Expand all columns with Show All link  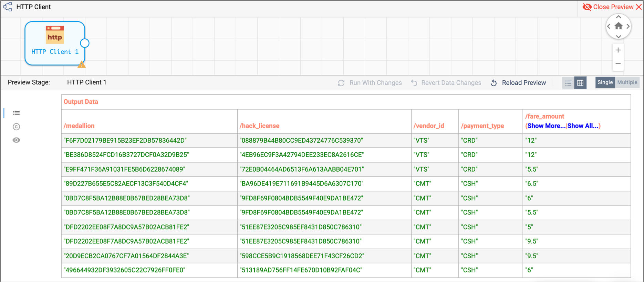click(x=583, y=126)
